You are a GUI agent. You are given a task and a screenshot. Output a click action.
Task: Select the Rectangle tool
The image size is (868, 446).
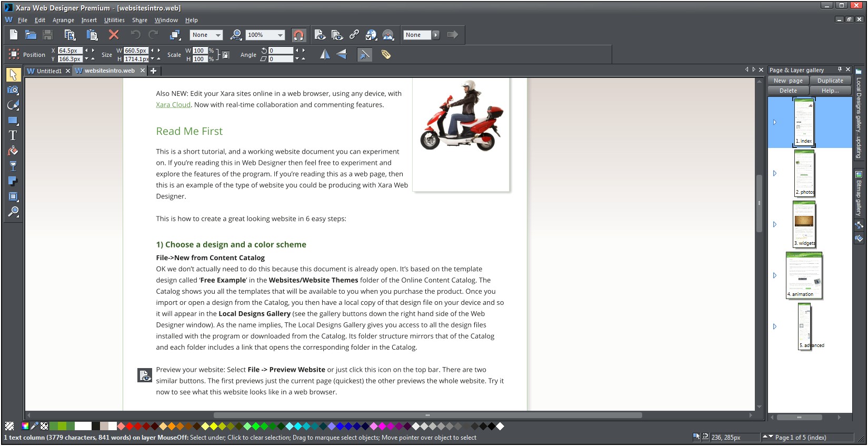click(x=13, y=121)
